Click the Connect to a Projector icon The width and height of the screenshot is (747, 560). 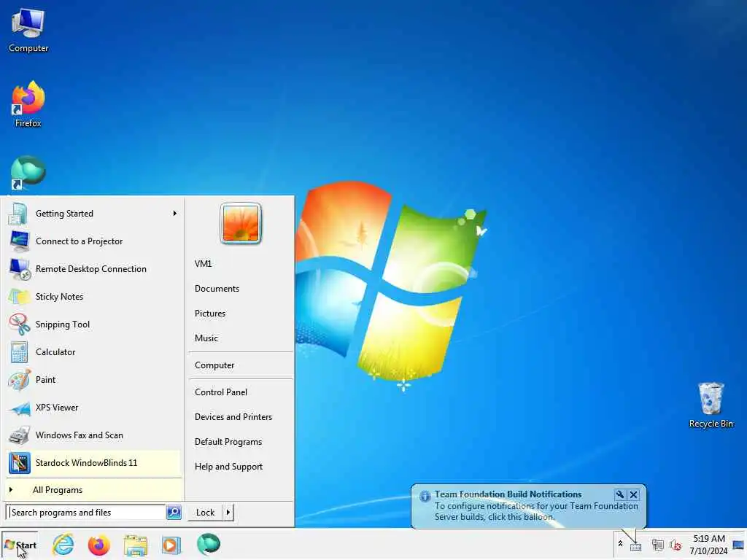(19, 241)
